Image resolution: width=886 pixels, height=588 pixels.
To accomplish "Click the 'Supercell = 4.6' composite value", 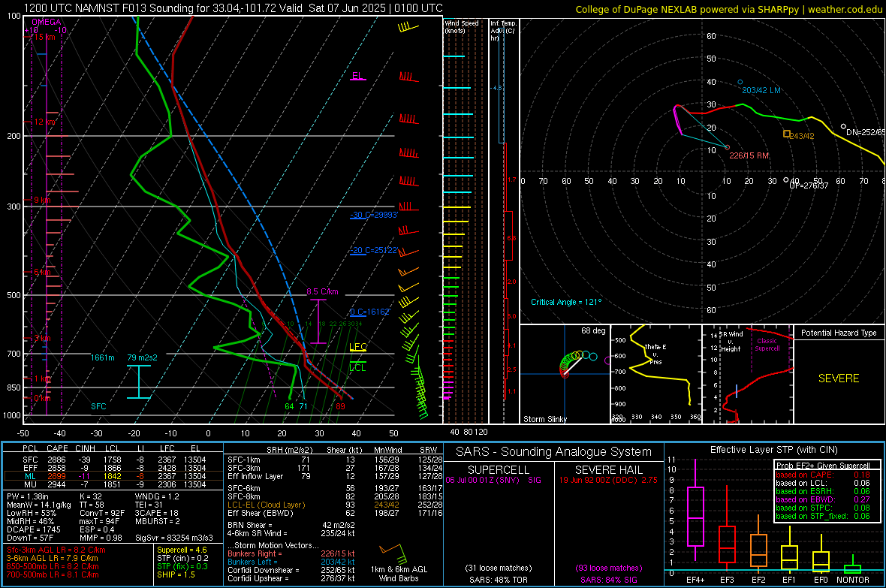I will click(x=182, y=550).
